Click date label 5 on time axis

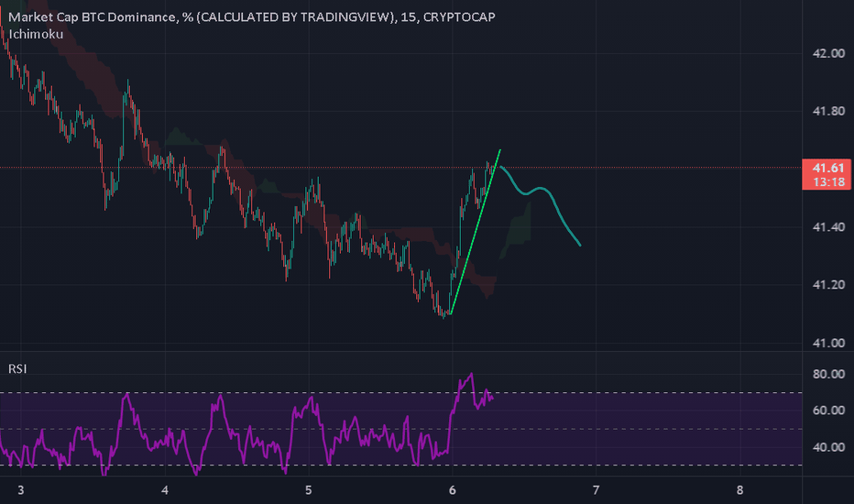point(308,490)
